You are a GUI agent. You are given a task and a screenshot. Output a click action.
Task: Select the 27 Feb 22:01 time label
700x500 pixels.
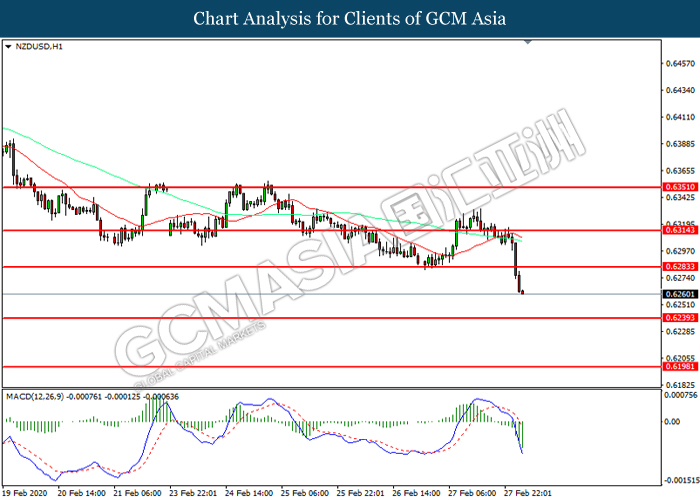pyautogui.click(x=528, y=493)
